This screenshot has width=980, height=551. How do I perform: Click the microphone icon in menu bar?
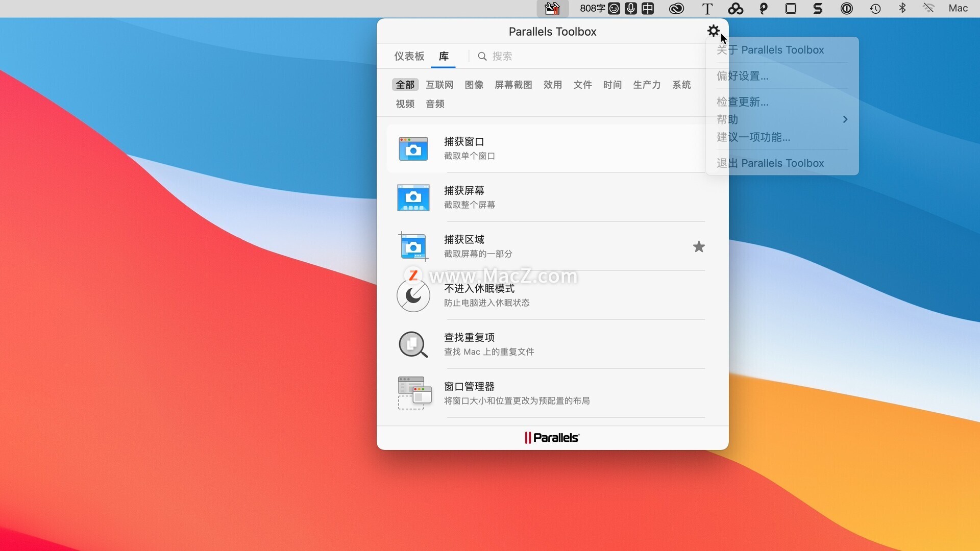point(631,8)
